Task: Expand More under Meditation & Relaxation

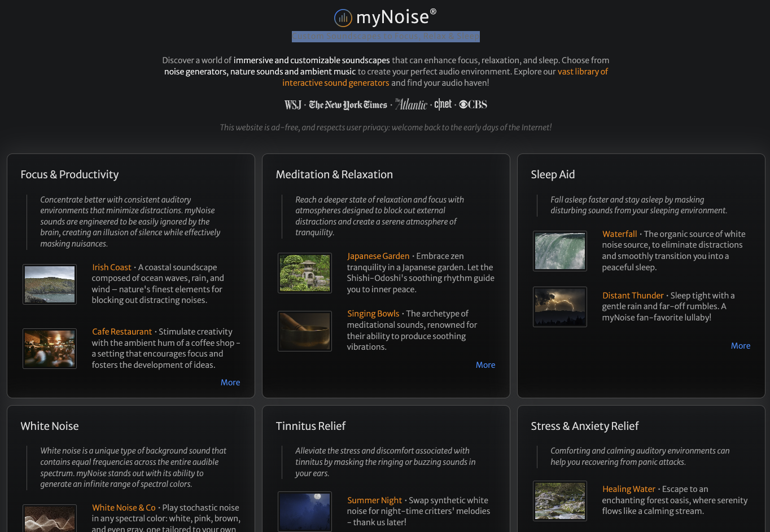Action: [x=485, y=365]
